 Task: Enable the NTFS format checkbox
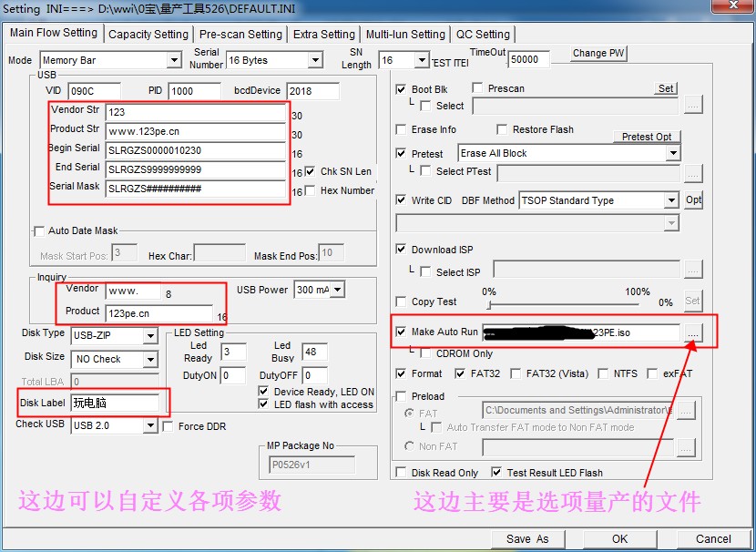click(x=604, y=373)
